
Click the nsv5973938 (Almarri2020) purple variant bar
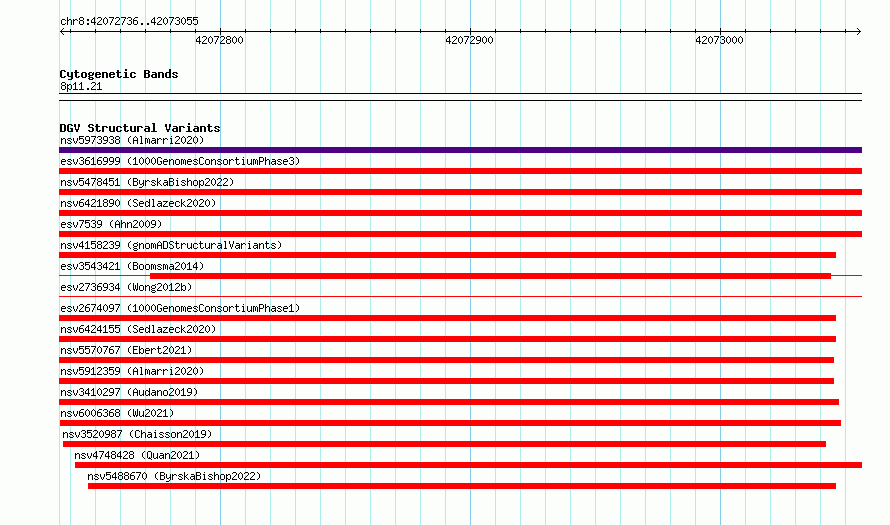pos(460,150)
